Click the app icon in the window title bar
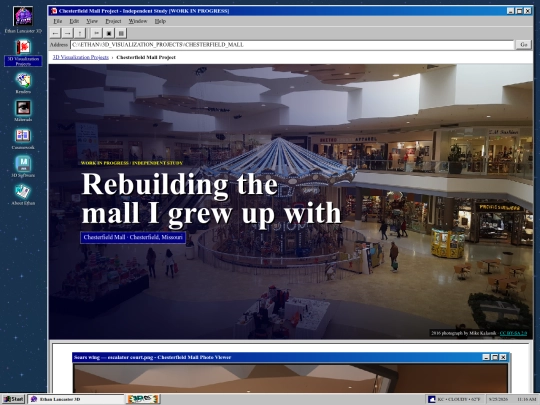Screen dimensions: 540x405 (x=54, y=11)
